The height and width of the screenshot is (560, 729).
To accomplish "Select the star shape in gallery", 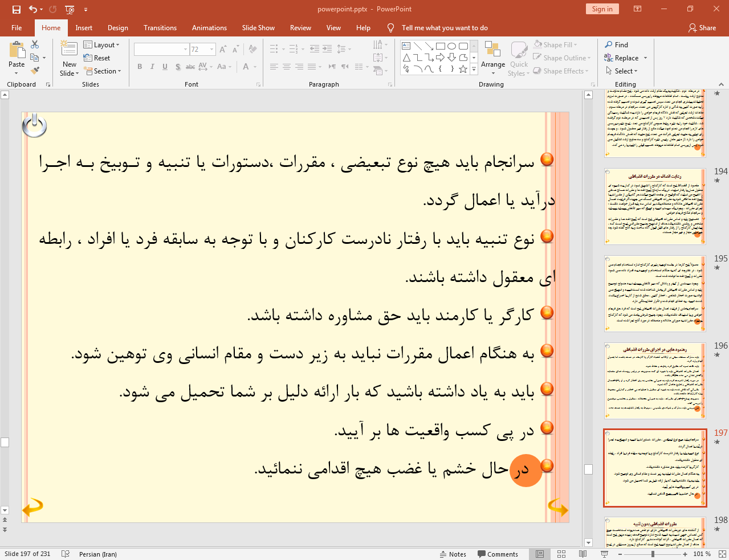I will pos(463,69).
